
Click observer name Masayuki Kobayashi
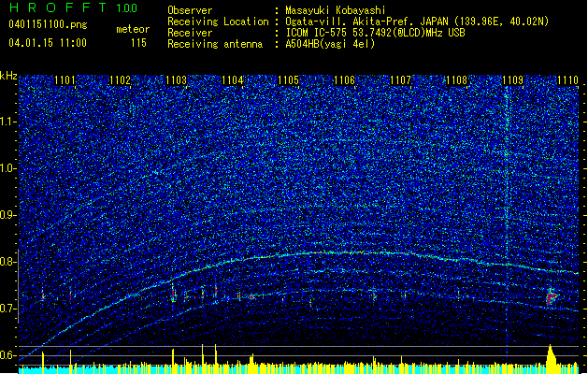336,10
